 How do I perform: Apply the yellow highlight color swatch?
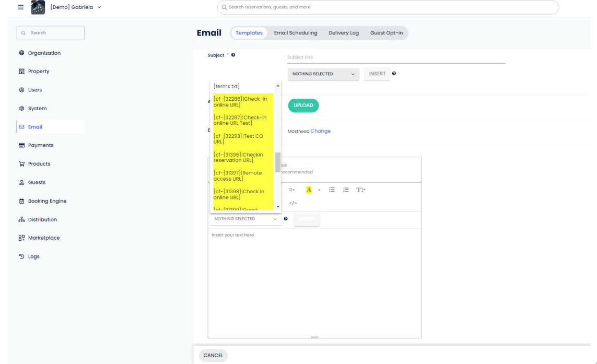(309, 190)
